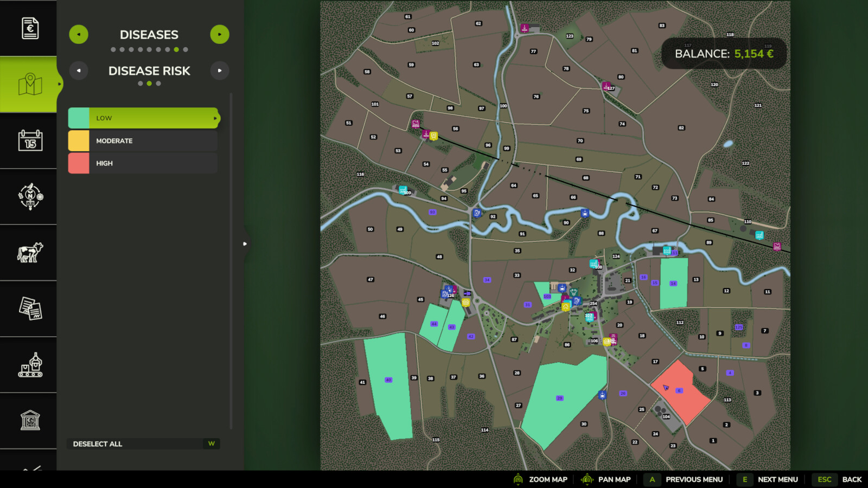Select the yellow shop basket icon near field 45
This screenshot has height=488, width=868.
465,303
